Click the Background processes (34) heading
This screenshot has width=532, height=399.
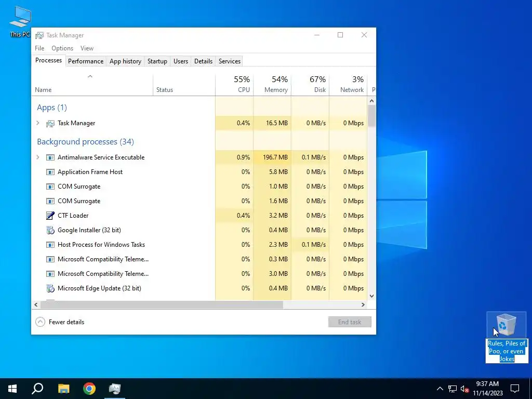coord(86,142)
